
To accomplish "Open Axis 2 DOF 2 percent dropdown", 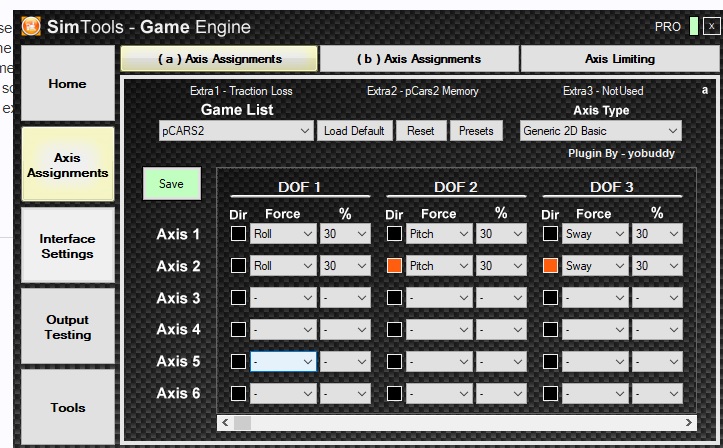I will click(x=501, y=265).
